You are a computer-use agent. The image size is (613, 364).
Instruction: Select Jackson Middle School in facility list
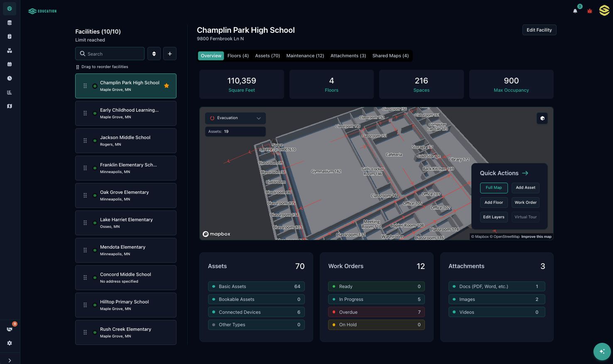tap(125, 141)
